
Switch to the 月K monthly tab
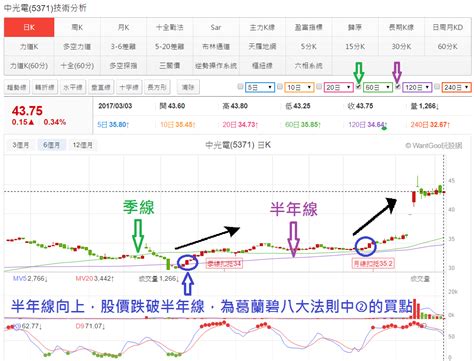tap(123, 27)
